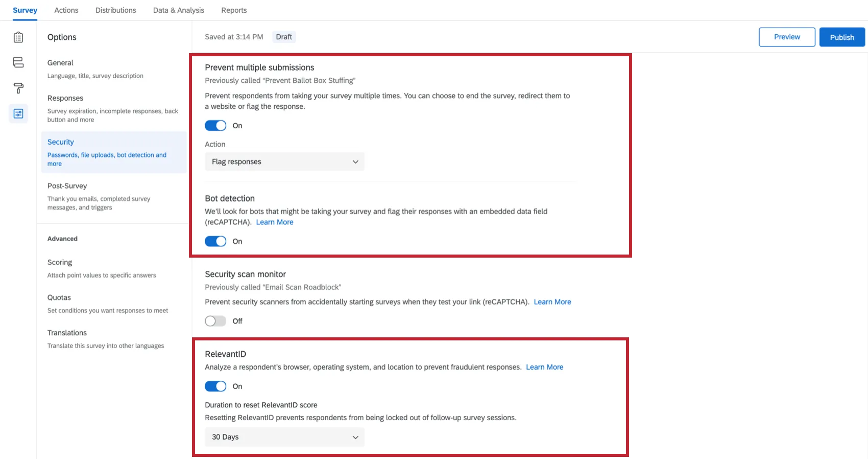Screen dimensions: 868x459
Task: Follow Learn More link for RelevantID
Action: 545,368
